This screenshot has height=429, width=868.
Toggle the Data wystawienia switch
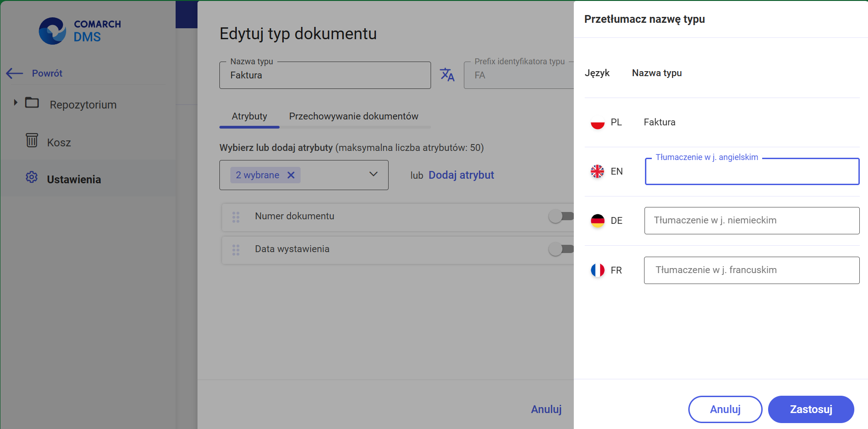561,249
